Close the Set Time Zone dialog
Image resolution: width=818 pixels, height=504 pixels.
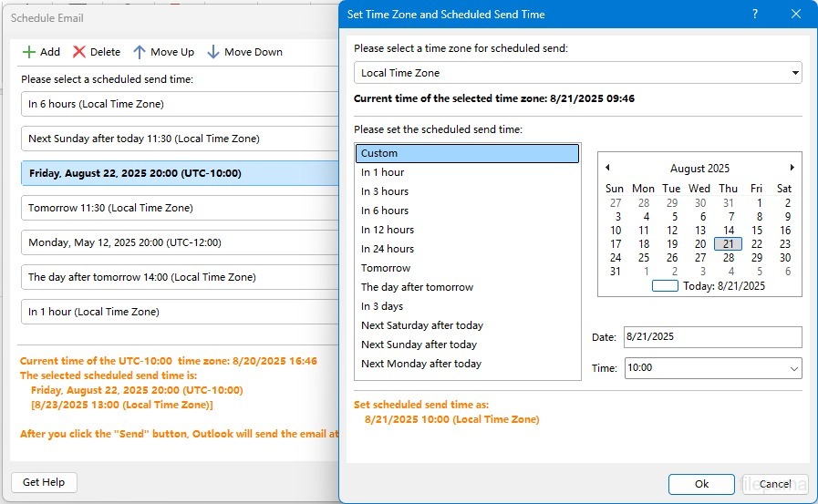pos(796,14)
